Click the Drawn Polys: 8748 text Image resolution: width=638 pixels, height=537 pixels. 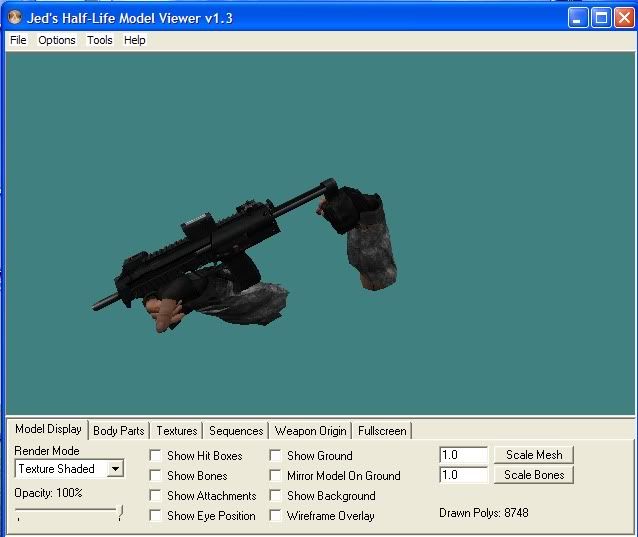(x=484, y=513)
